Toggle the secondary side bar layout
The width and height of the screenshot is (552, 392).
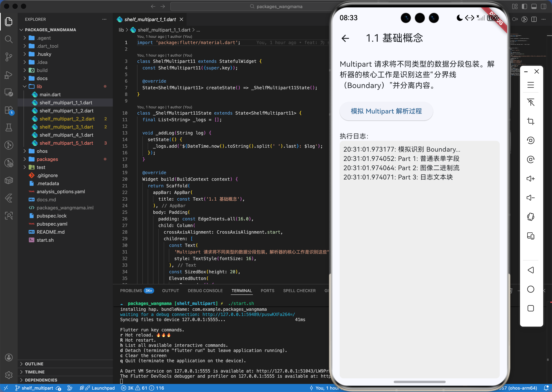[543, 6]
